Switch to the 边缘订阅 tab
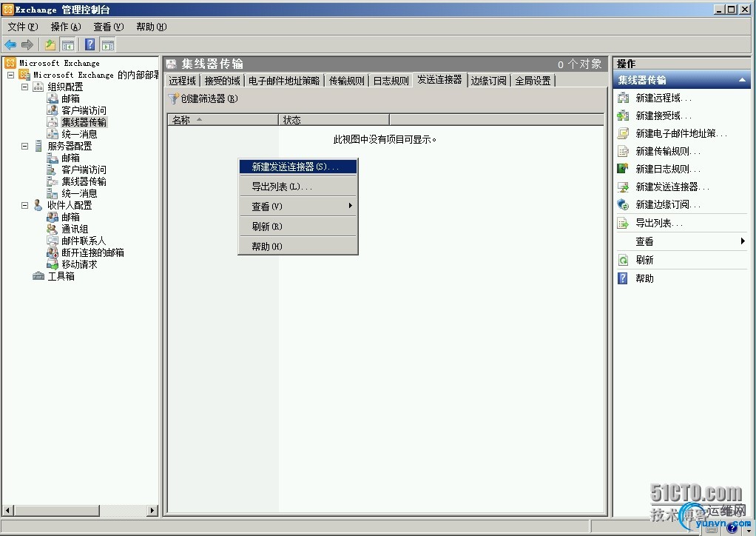The height and width of the screenshot is (536, 756). (x=488, y=81)
